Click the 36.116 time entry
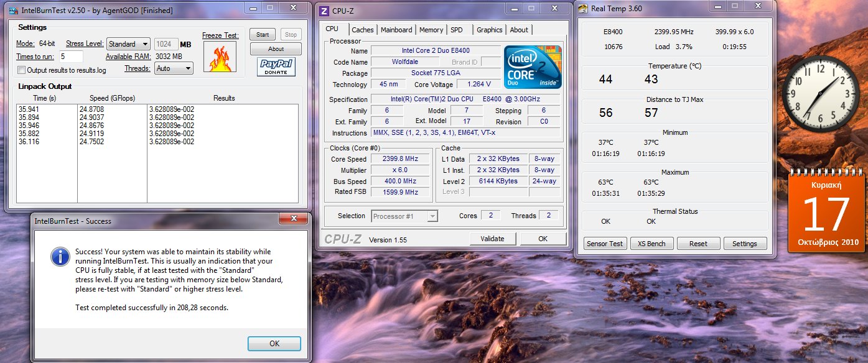The width and height of the screenshot is (868, 363). (x=29, y=142)
